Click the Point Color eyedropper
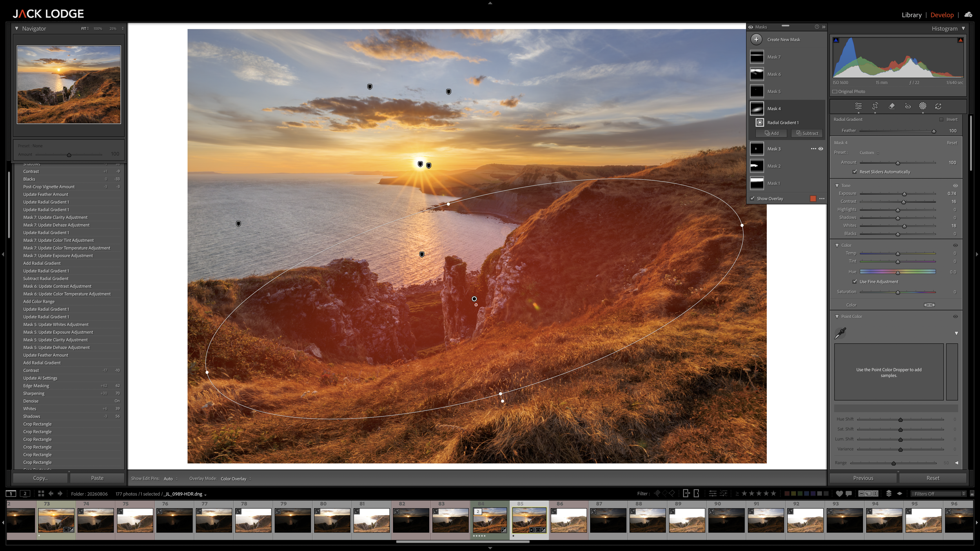The height and width of the screenshot is (551, 980). pyautogui.click(x=840, y=333)
